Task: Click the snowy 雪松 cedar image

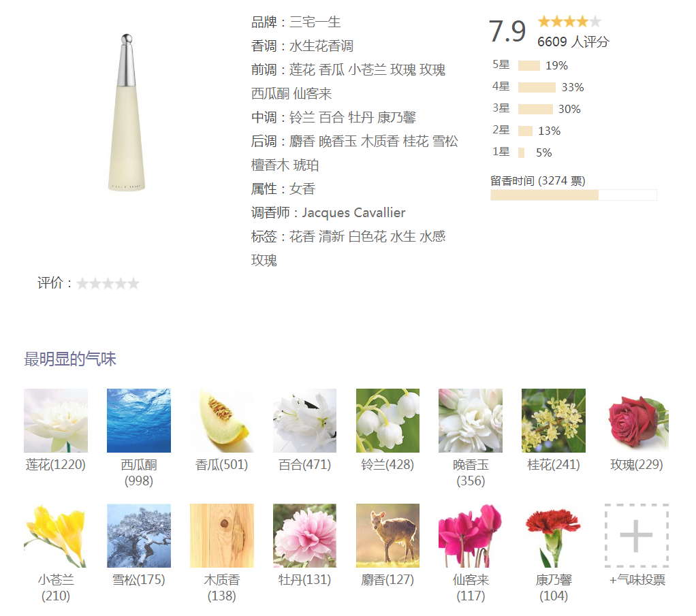Action: tap(139, 535)
